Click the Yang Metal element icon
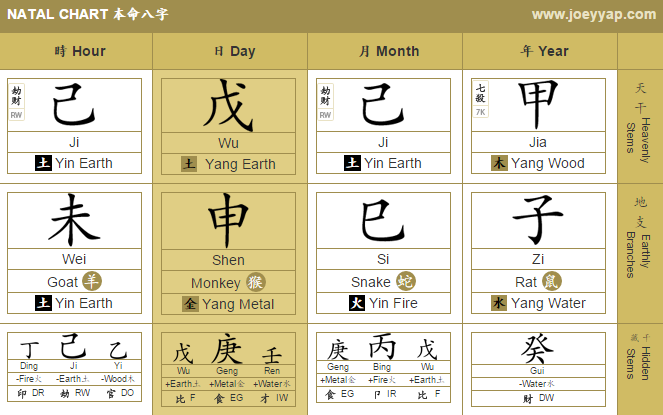This screenshot has width=663, height=415. 190,304
